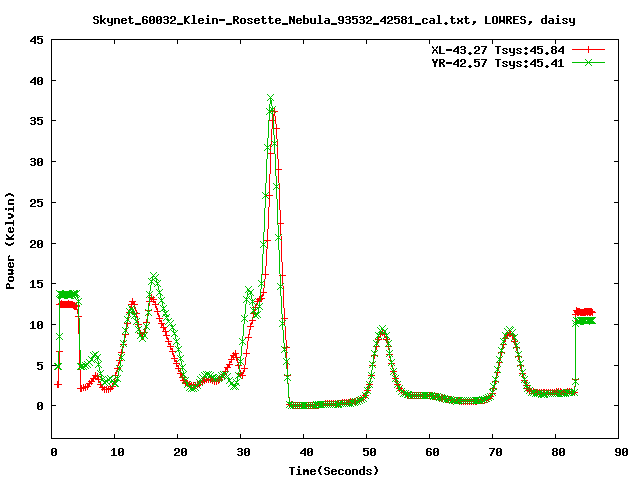The height and width of the screenshot is (480, 640).
Task: Click the peak of the curve near 72 seconds
Action: pyautogui.click(x=509, y=330)
